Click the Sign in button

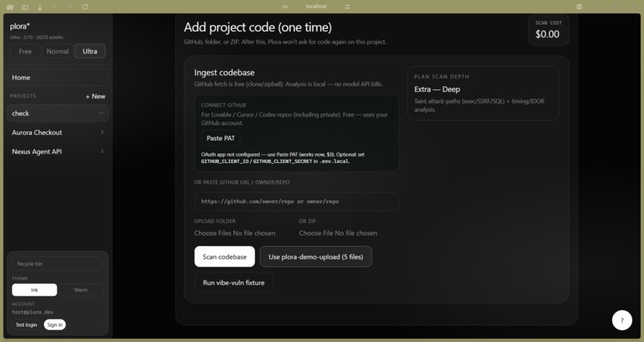tap(54, 324)
